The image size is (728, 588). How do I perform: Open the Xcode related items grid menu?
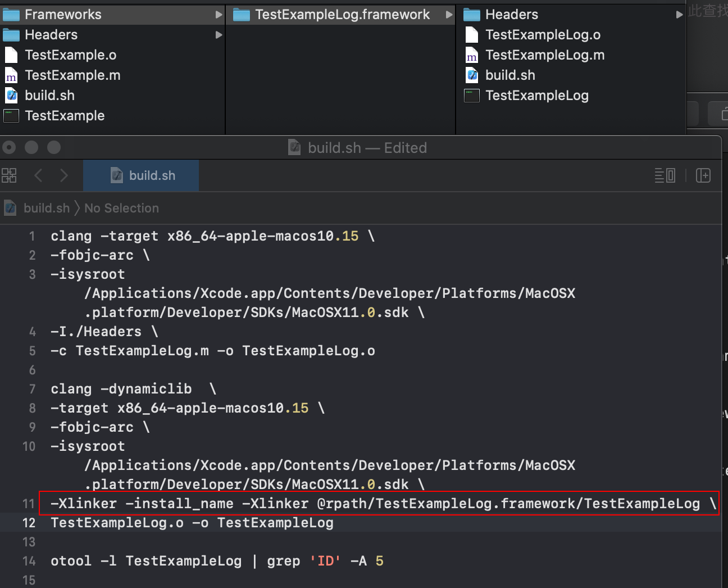(x=9, y=175)
